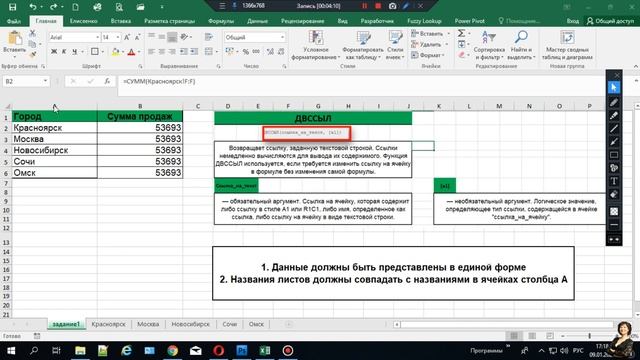The width and height of the screenshot is (640, 360).
Task: Switch to the Формулы ribbon tab
Action: click(x=220, y=21)
